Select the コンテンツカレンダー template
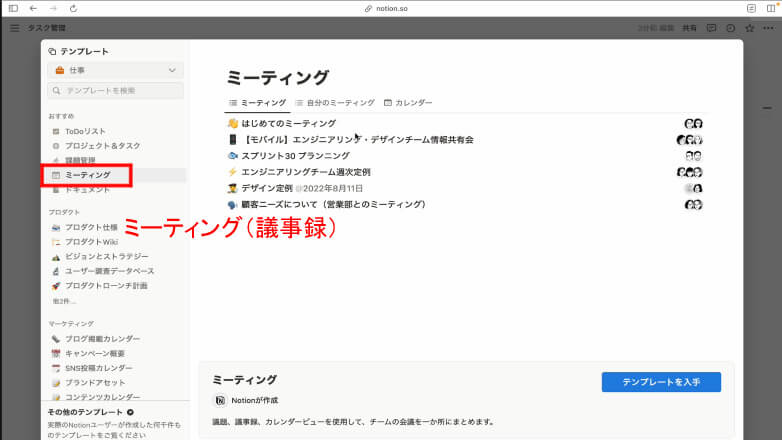 [x=102, y=397]
